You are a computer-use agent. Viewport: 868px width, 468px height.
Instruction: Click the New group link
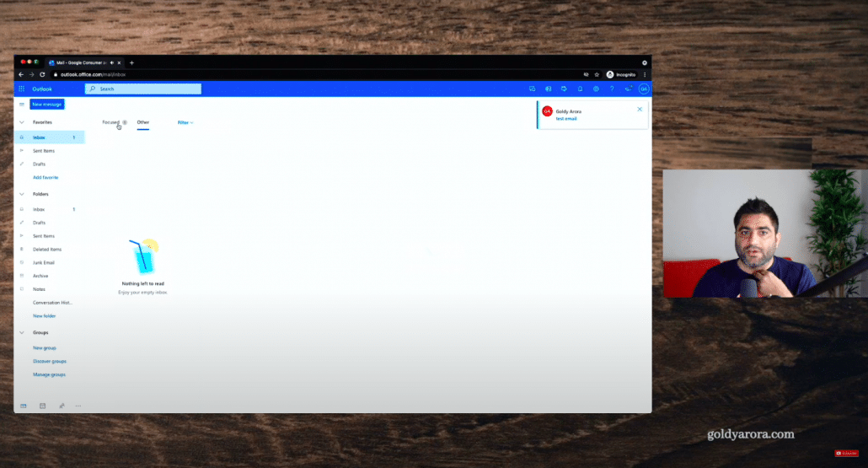coord(45,347)
